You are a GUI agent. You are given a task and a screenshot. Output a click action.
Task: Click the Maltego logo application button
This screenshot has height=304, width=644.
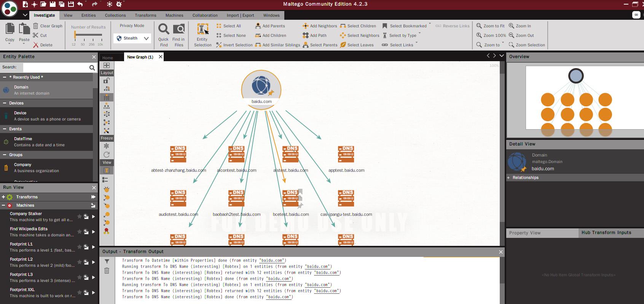(x=10, y=9)
